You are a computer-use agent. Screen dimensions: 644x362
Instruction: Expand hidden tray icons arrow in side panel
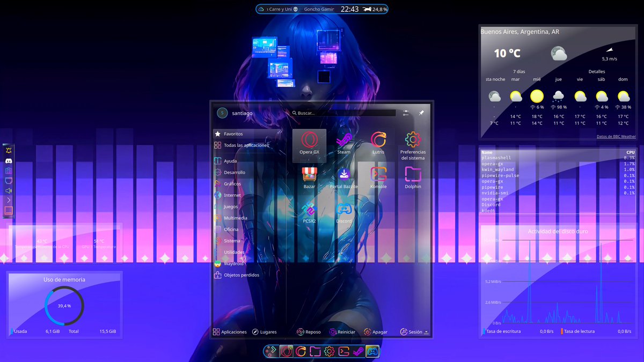(9, 200)
